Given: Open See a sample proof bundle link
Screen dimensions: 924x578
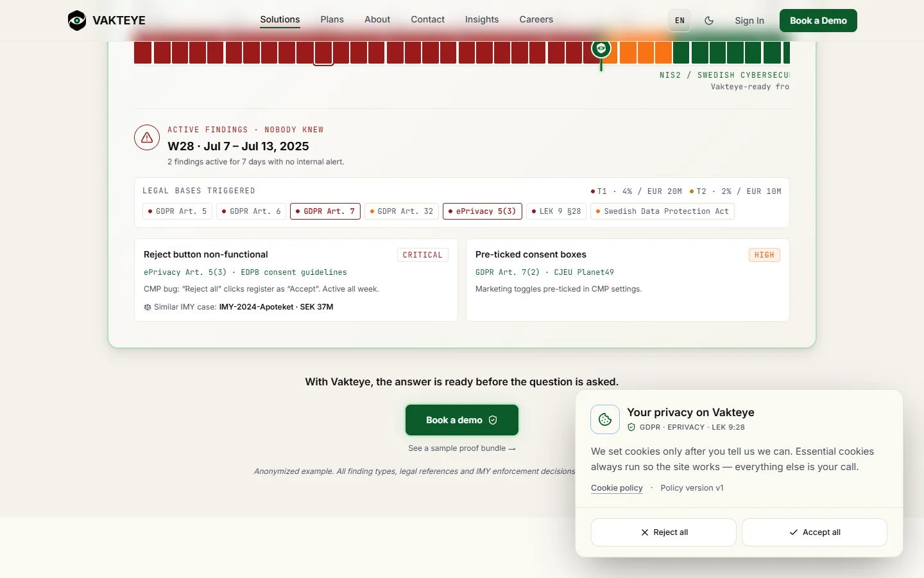Looking at the screenshot, I should [x=462, y=448].
